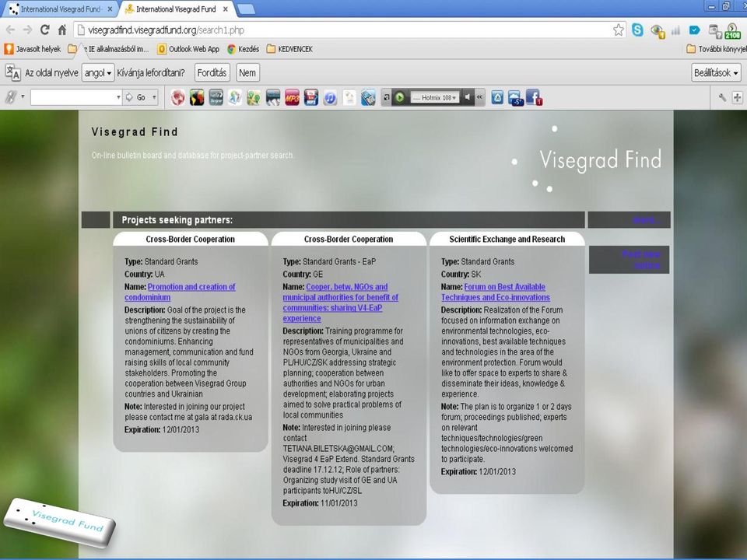
Task: Click the Outlook Web App bookmark
Action: tap(188, 49)
